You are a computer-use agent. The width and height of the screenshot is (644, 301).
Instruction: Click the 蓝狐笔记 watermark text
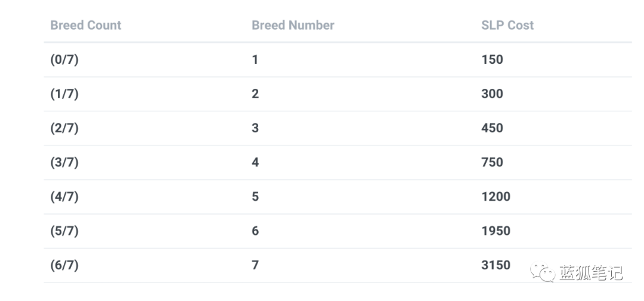pyautogui.click(x=590, y=273)
